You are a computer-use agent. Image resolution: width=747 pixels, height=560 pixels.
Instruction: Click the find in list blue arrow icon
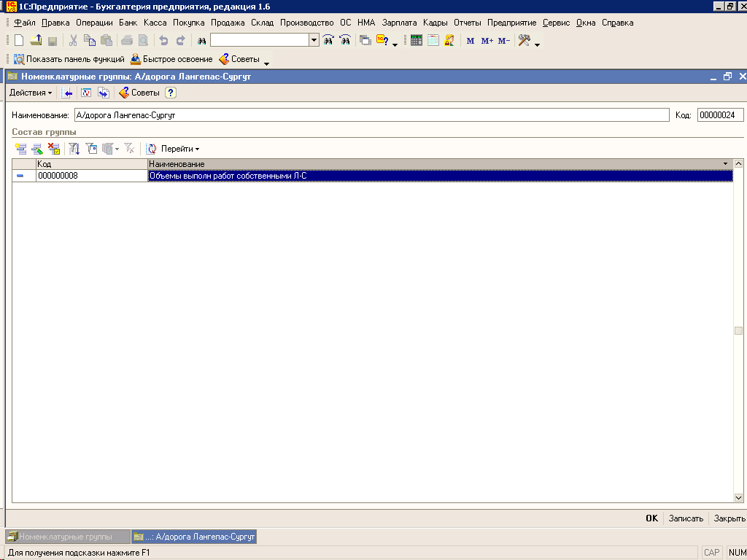coord(67,93)
